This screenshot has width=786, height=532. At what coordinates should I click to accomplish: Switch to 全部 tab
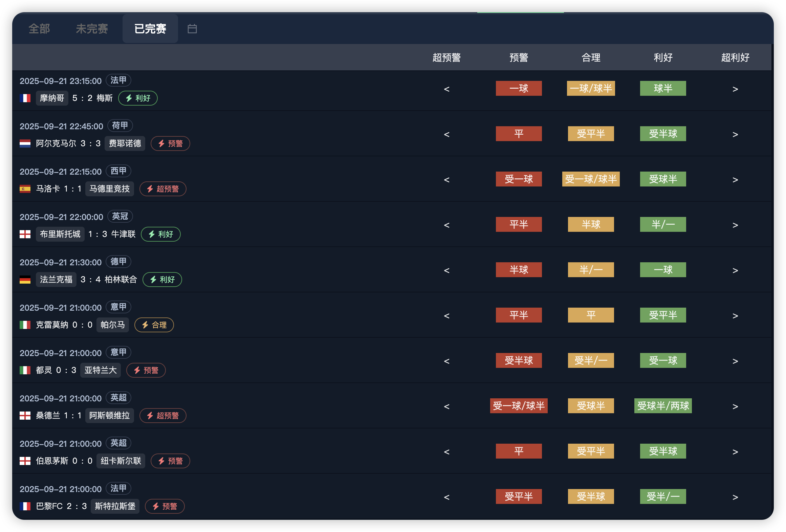tap(39, 29)
